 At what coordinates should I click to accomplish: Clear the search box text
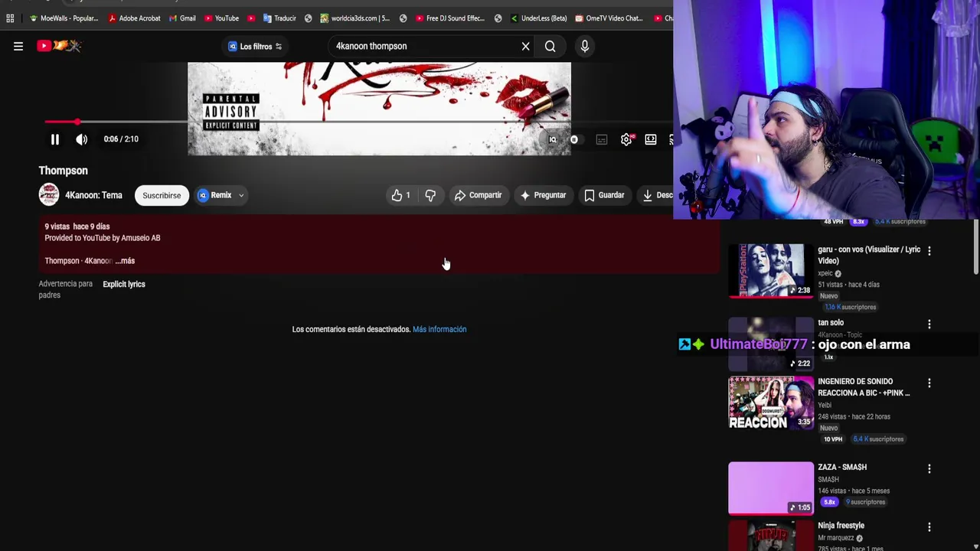click(x=525, y=46)
